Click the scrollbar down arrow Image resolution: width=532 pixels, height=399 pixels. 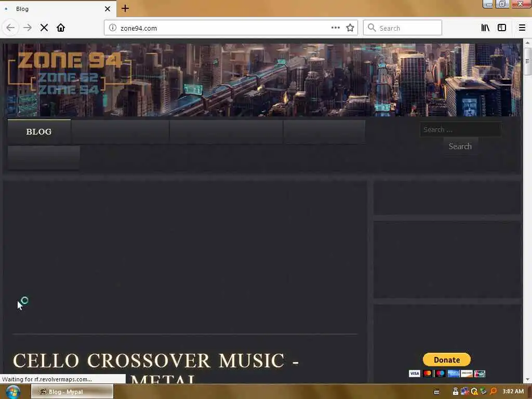coord(527,380)
